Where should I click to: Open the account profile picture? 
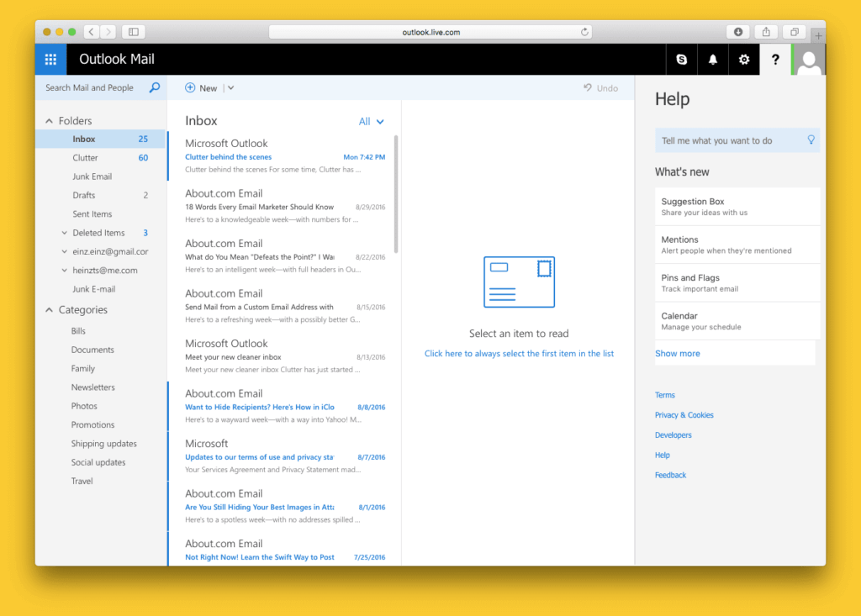tap(809, 60)
